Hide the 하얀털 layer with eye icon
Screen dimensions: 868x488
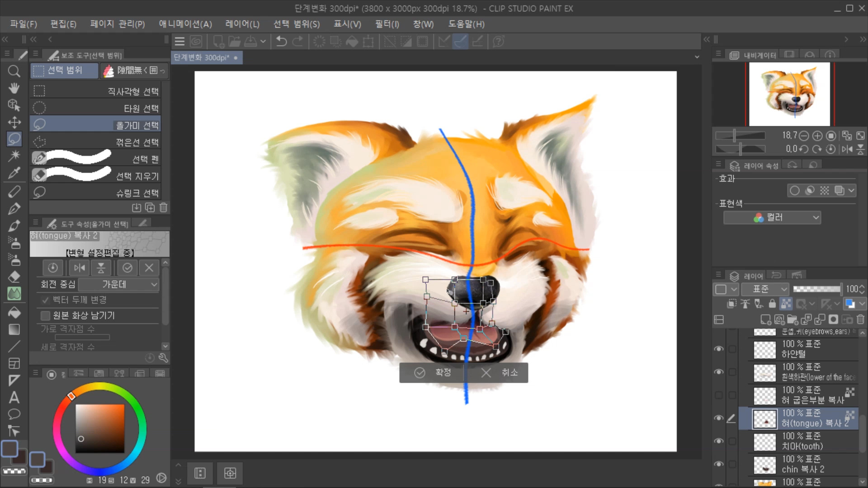718,349
